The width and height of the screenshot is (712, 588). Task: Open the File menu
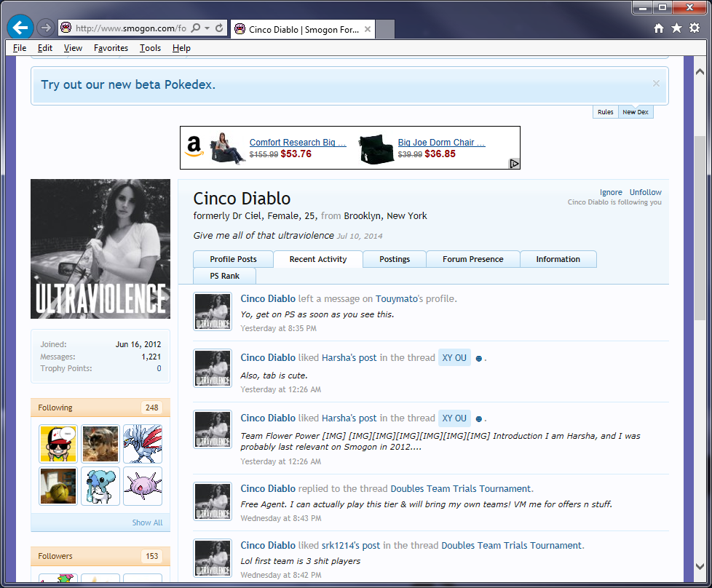point(20,48)
